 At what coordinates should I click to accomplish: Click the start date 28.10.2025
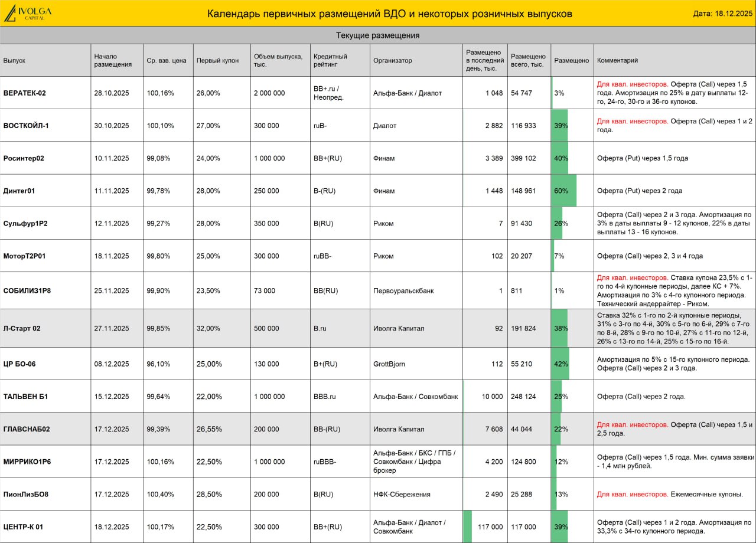pos(111,93)
